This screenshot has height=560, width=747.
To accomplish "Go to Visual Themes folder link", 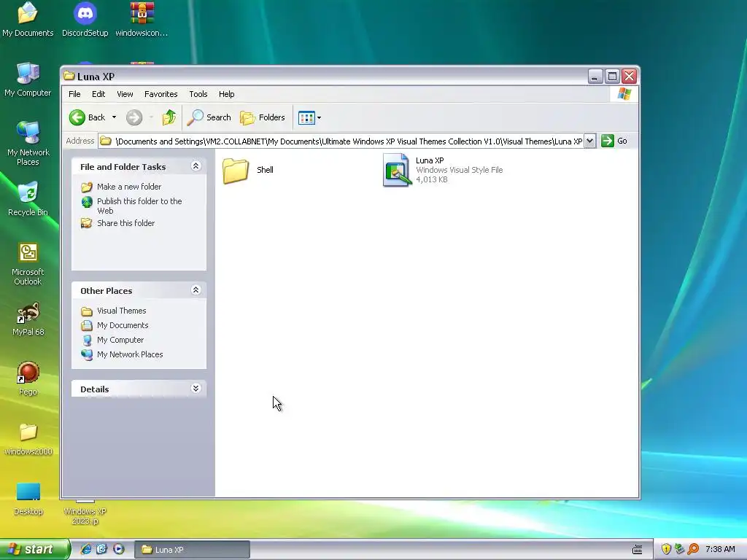I will 122,311.
